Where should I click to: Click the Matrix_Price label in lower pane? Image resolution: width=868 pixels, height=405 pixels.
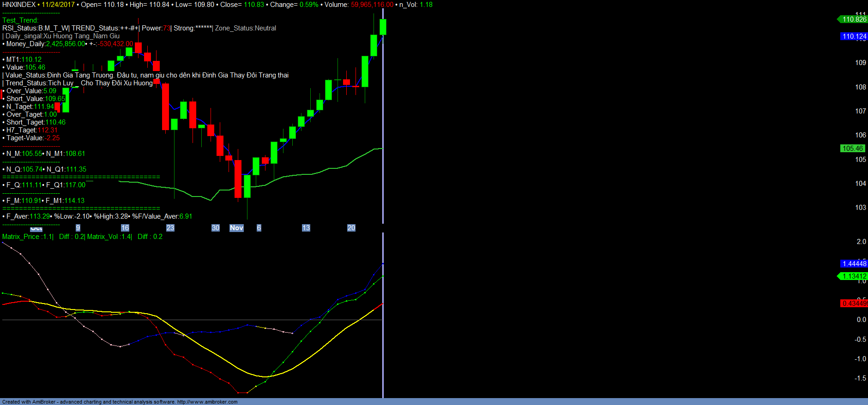(21, 237)
